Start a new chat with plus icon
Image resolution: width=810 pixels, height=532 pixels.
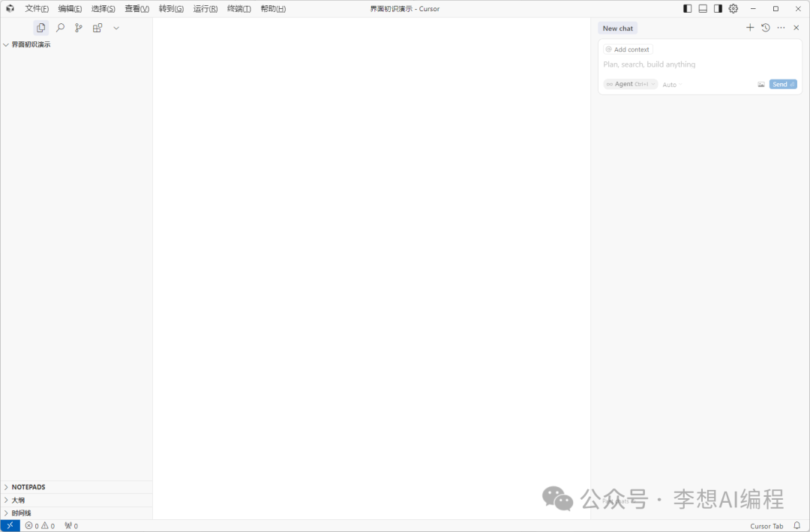[x=750, y=27]
